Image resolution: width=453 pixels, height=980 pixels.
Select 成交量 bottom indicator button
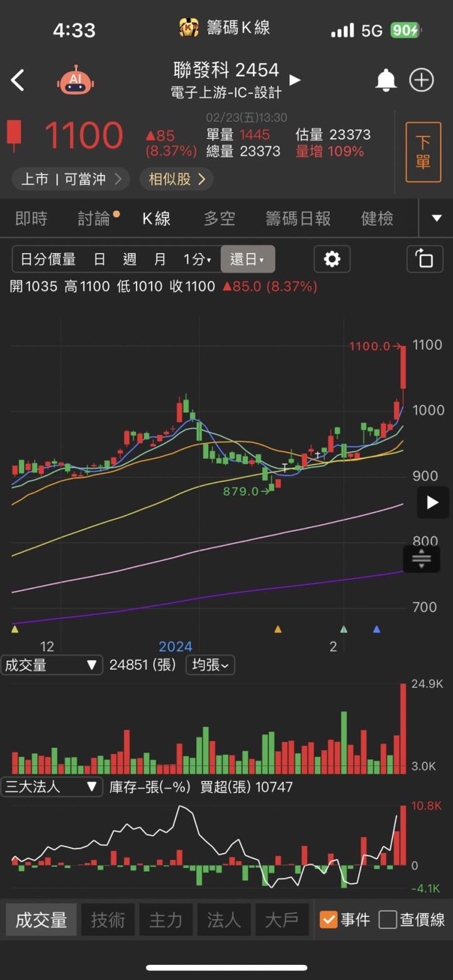click(x=42, y=920)
